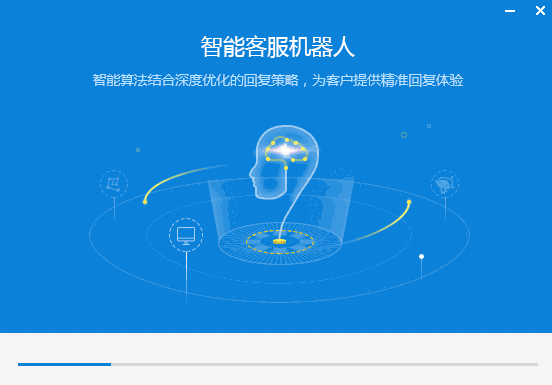This screenshot has height=385, width=552.
Task: Click the installation progress bar
Action: tap(278, 364)
